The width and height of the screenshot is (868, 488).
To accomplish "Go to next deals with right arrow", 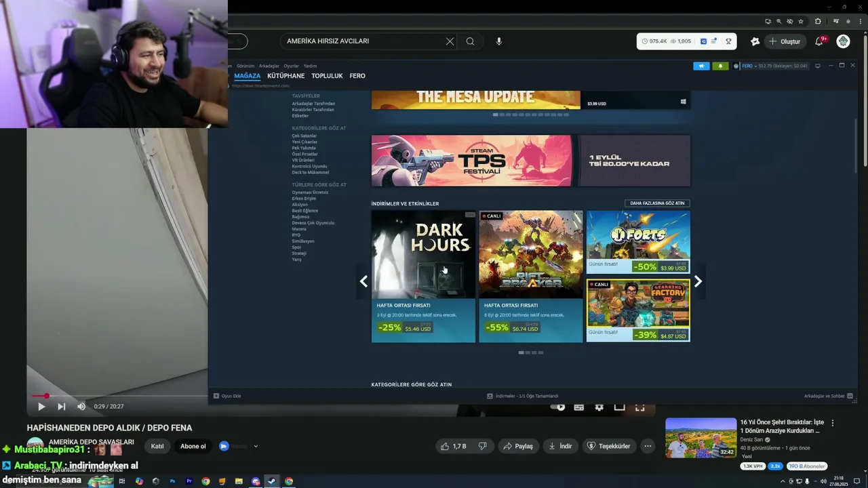I will tap(698, 281).
